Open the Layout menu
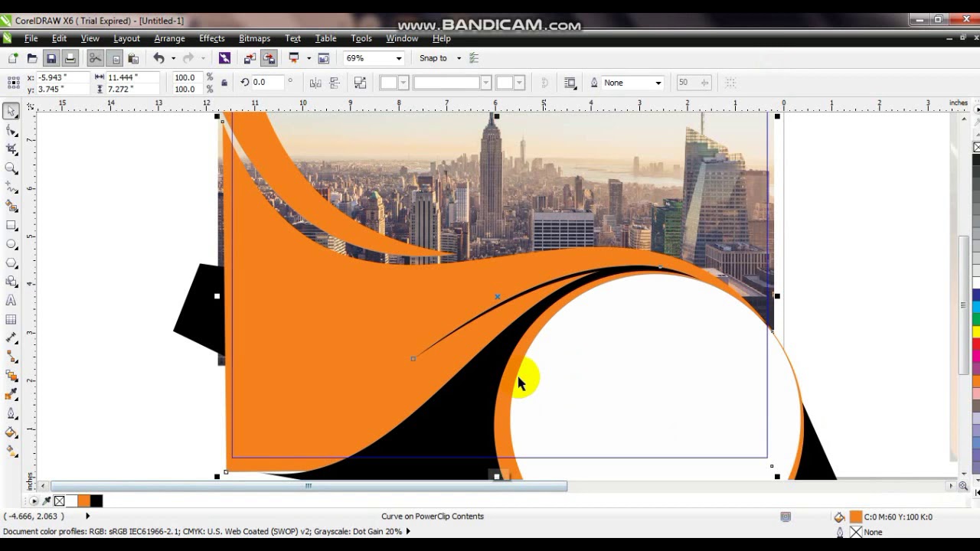The height and width of the screenshot is (551, 980). [126, 38]
